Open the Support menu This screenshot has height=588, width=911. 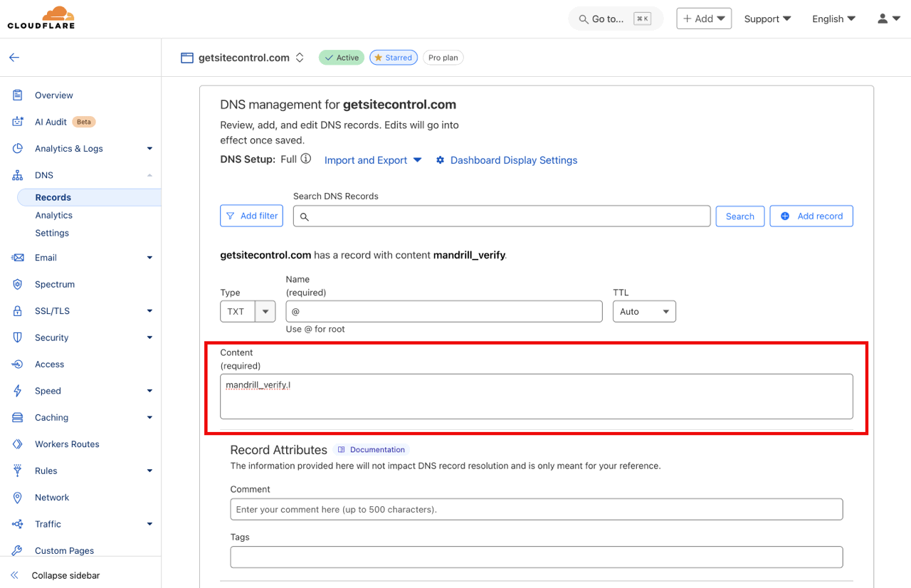click(767, 19)
